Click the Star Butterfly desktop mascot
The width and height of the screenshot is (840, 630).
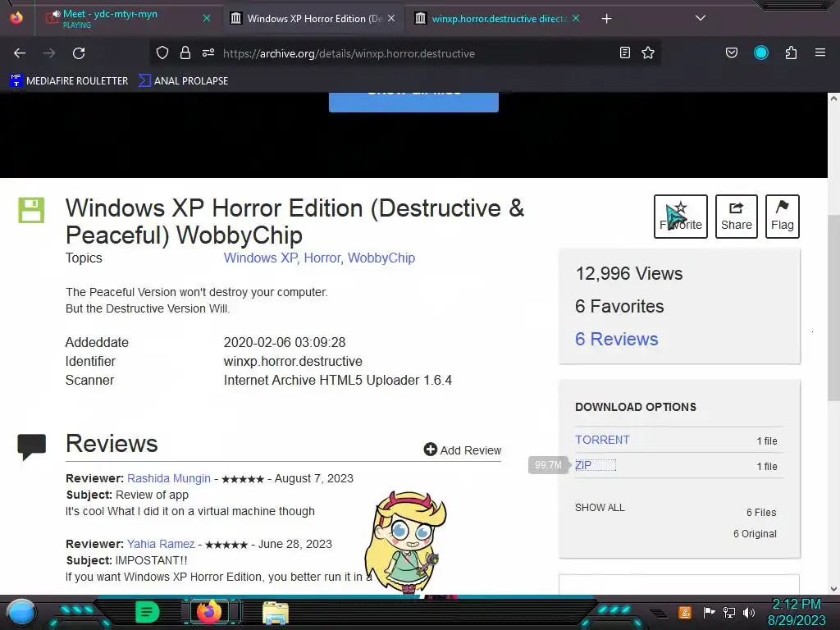(405, 542)
